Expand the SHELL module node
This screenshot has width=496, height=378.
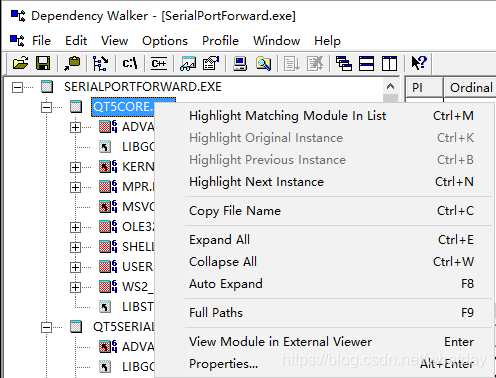pyautogui.click(x=76, y=247)
